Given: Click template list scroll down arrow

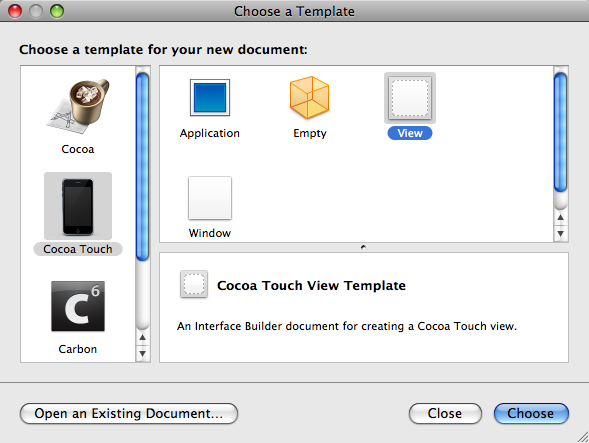Looking at the screenshot, I should 560,233.
